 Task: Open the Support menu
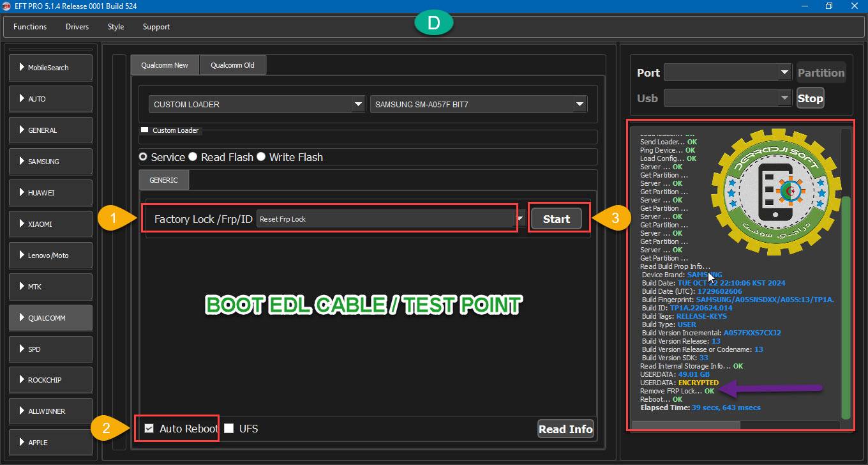coord(156,27)
